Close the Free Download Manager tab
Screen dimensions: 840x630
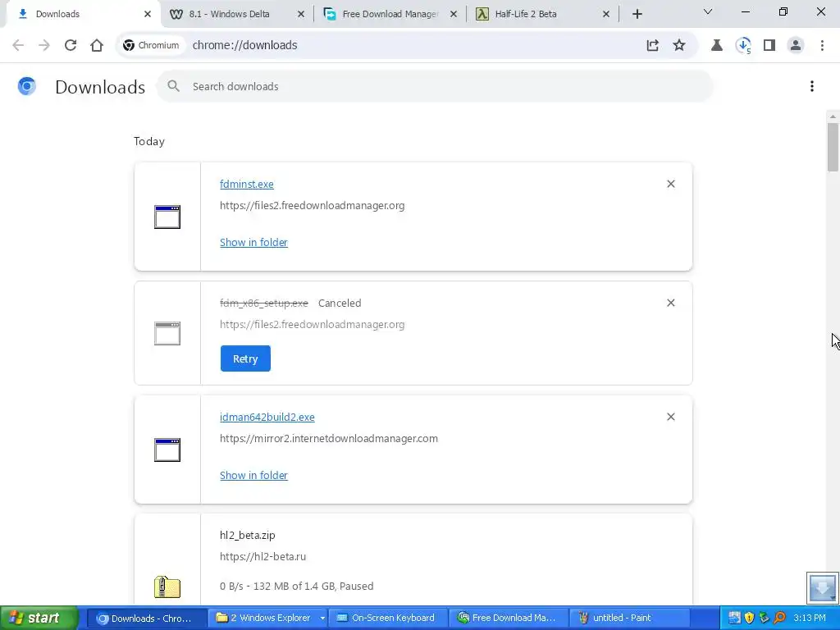[453, 14]
